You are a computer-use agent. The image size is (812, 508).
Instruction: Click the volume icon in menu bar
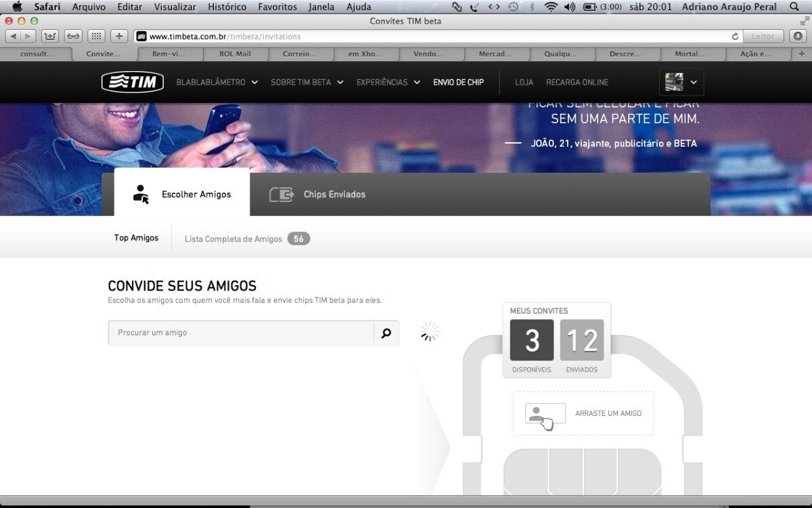[570, 7]
